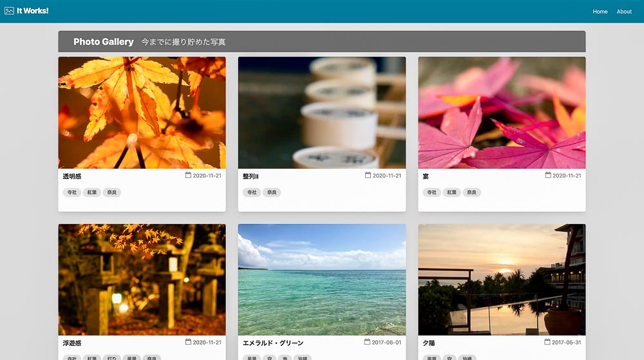Click the calendar icon on the 夕陽 card
Image resolution: width=644 pixels, height=360 pixels.
pyautogui.click(x=547, y=342)
